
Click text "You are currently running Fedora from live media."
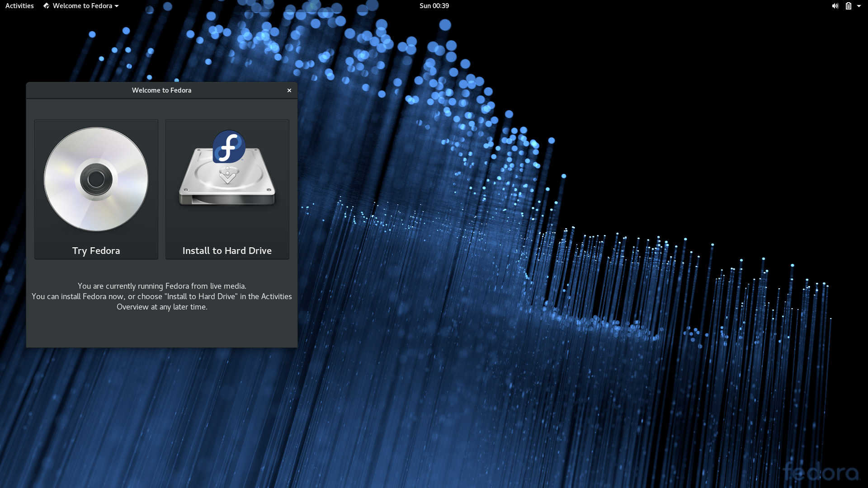162,286
